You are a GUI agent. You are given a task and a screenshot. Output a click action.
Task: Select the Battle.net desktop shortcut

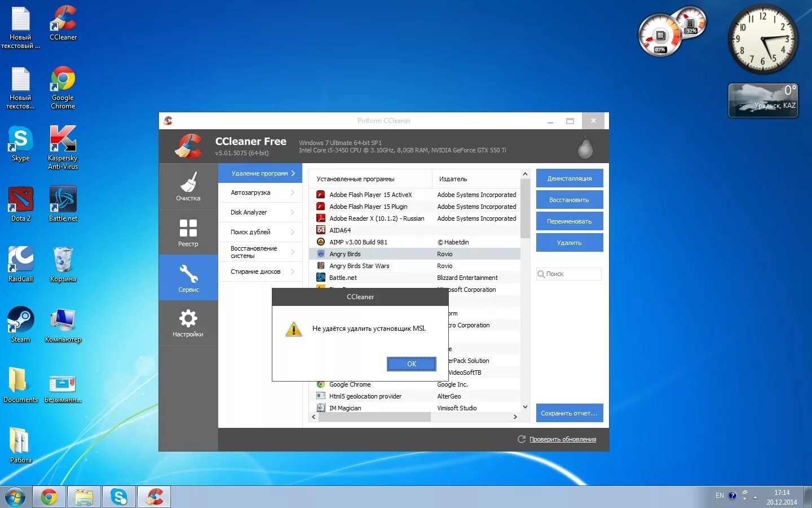[63, 204]
